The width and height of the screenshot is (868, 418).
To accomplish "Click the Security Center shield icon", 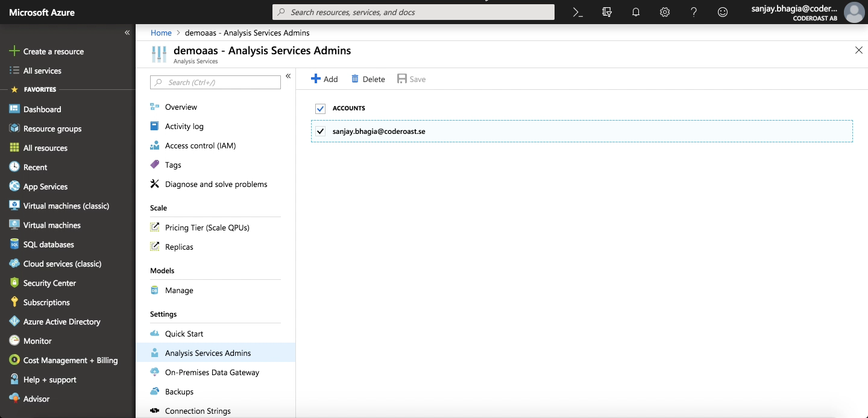I will [x=14, y=283].
